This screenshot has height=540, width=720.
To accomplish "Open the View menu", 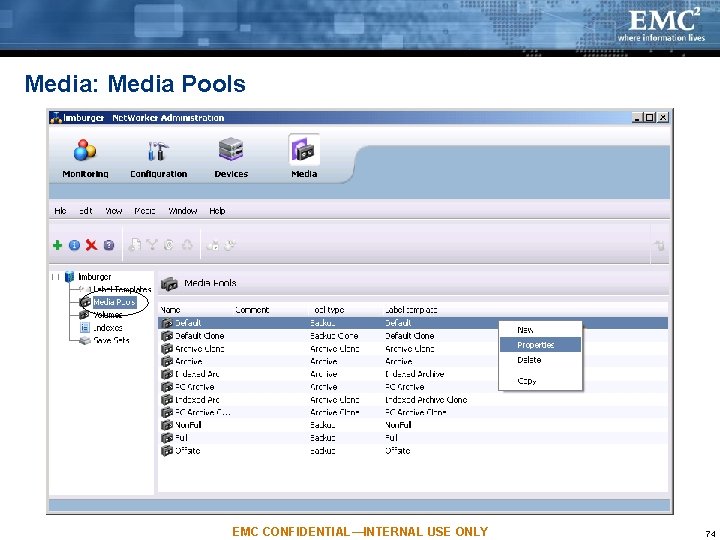I will 113,211.
